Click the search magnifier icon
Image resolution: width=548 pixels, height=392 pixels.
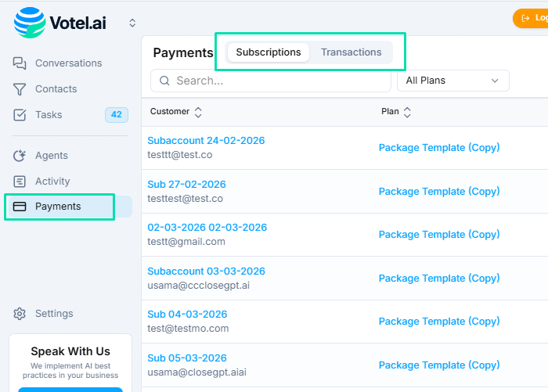tap(164, 81)
